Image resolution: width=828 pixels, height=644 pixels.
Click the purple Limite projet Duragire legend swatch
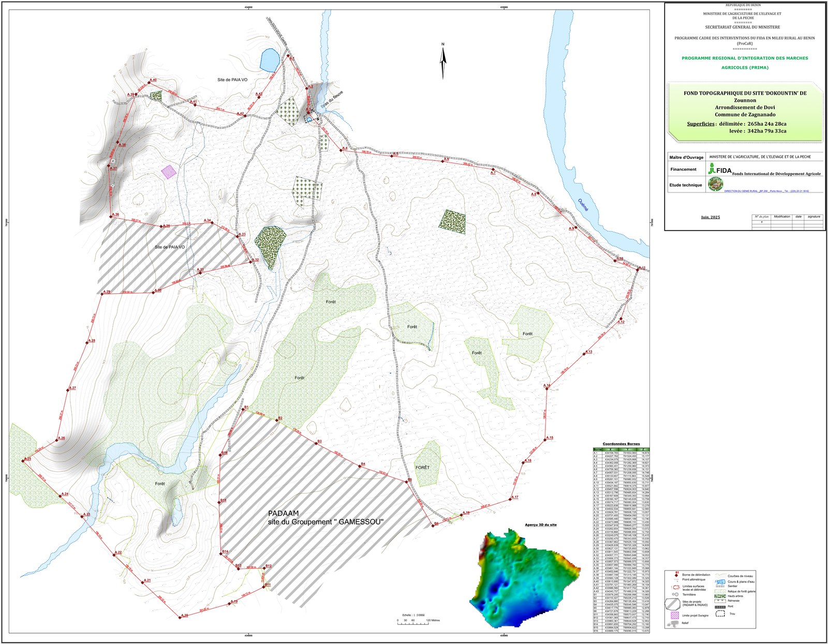tap(674, 616)
